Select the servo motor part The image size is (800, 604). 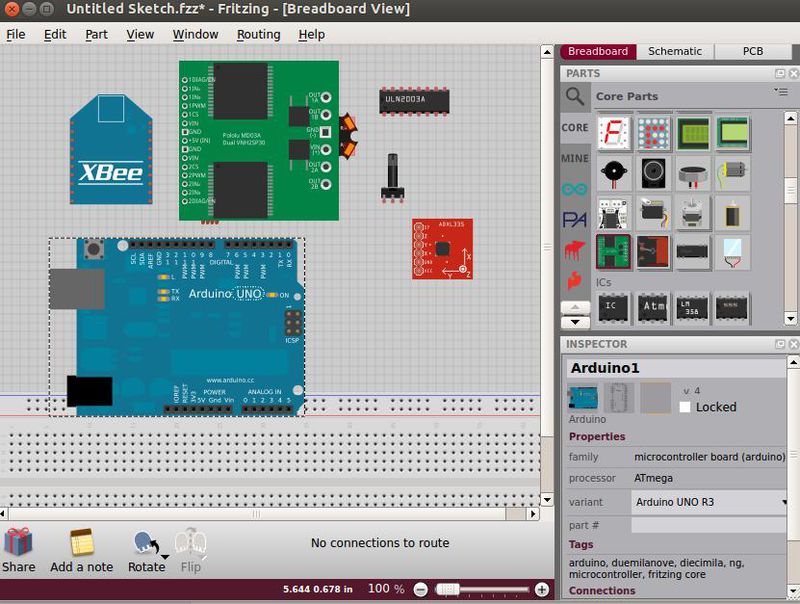pos(653,214)
